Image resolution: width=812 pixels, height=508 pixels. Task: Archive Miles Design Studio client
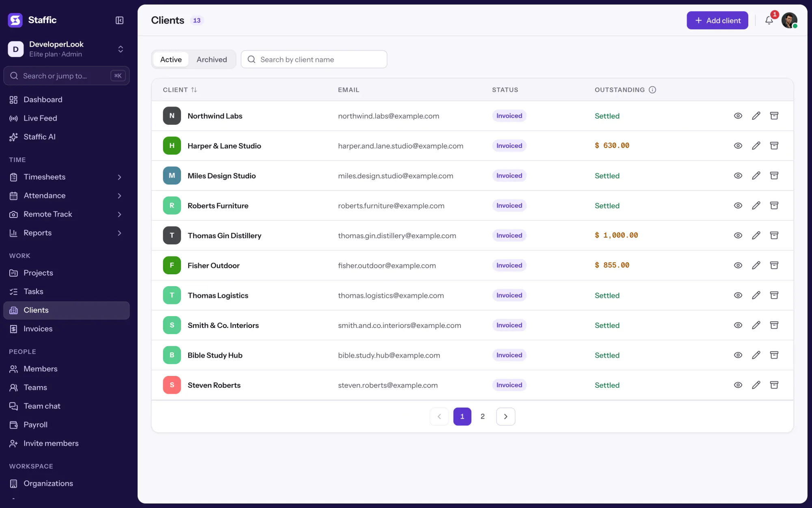point(774,176)
